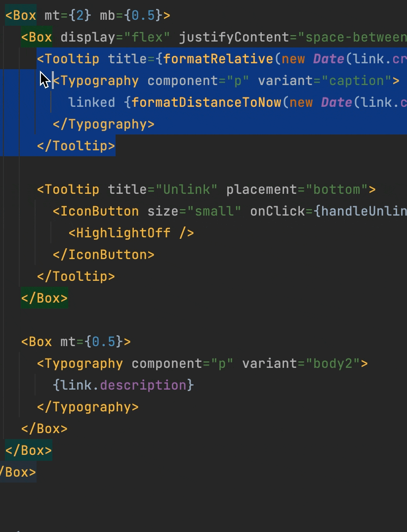
Task: Click the closing IconButton tag
Action: click(x=104, y=255)
